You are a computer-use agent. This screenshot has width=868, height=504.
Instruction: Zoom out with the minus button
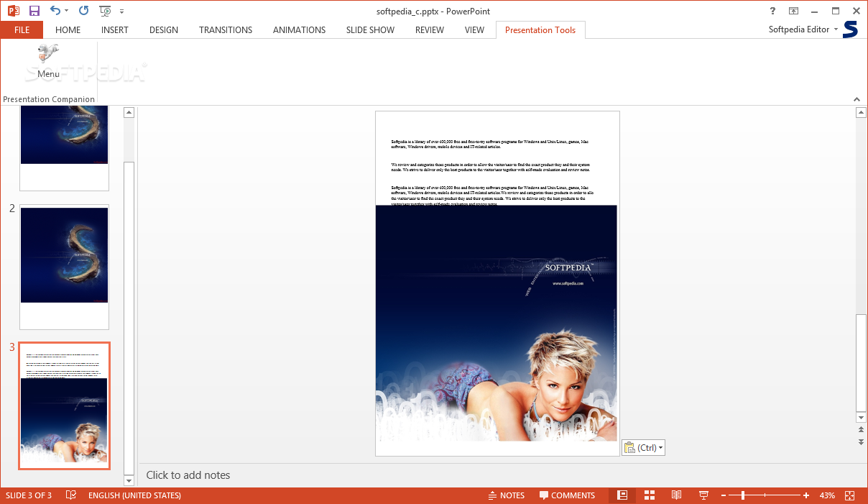[x=723, y=495]
